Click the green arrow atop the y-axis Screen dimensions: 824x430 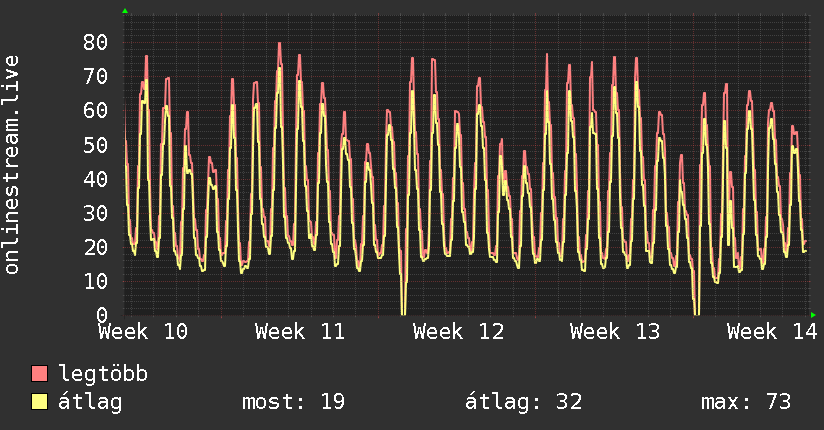tap(125, 11)
